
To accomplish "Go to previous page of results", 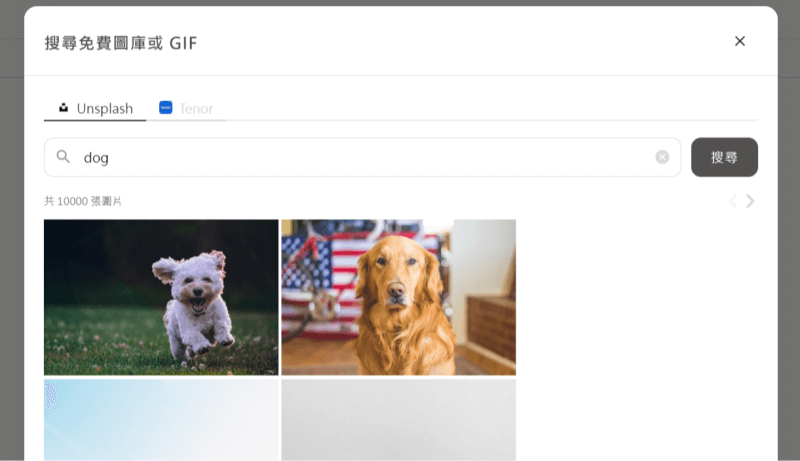I will point(733,201).
